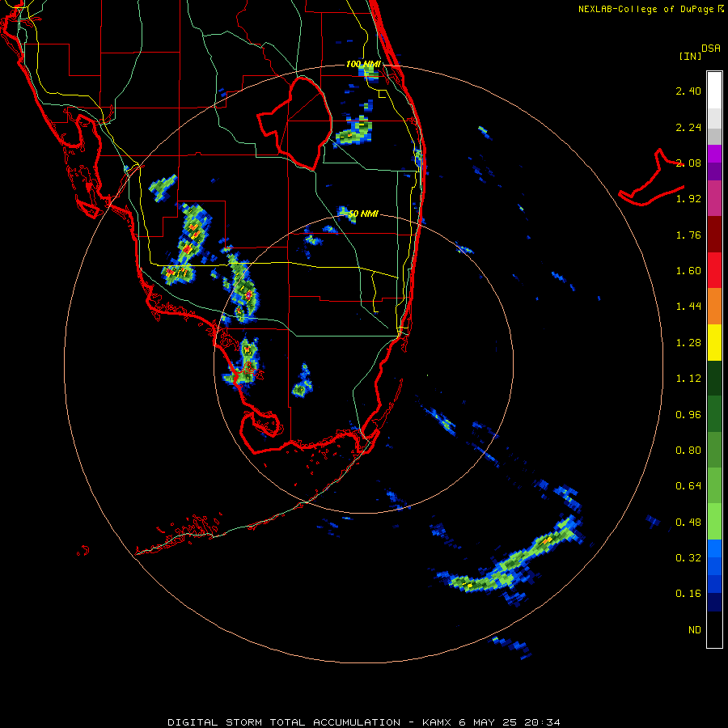The width and height of the screenshot is (728, 728).
Task: Click the 50 NMI range ring label
Action: point(363,214)
